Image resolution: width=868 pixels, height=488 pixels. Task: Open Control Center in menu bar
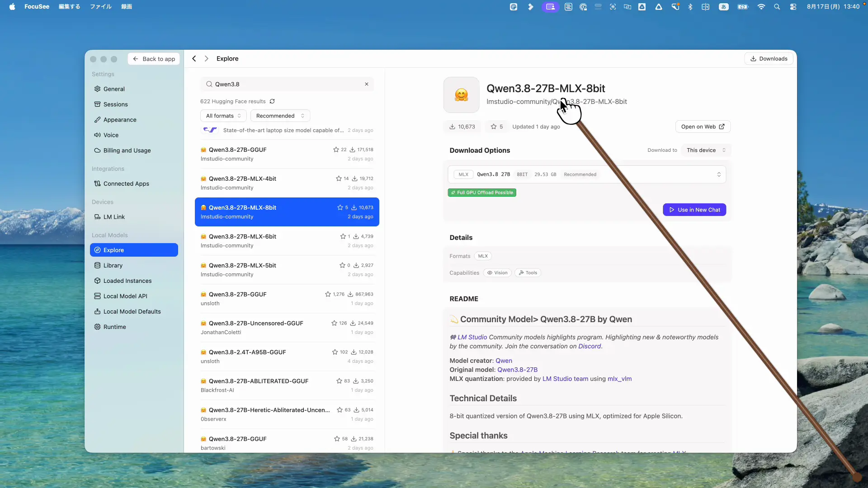[x=793, y=7]
